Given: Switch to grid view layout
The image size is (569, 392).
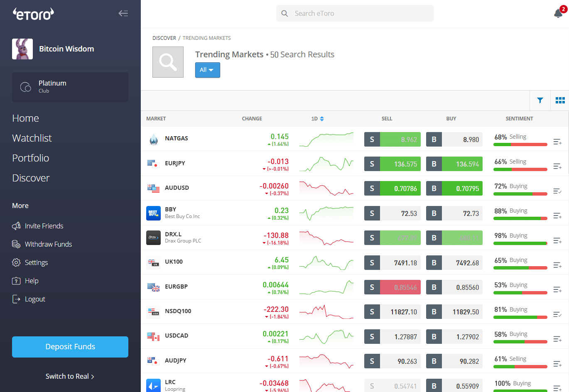Looking at the screenshot, I should tap(560, 100).
